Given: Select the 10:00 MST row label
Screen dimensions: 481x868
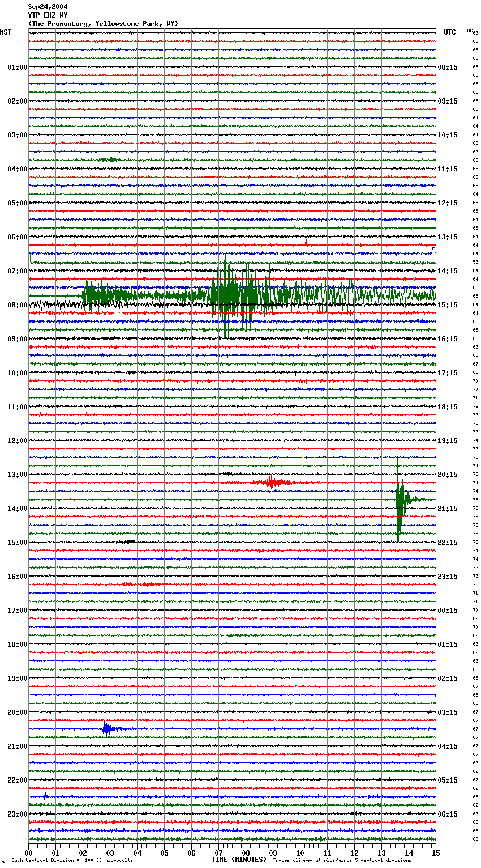Looking at the screenshot, I should coord(18,373).
